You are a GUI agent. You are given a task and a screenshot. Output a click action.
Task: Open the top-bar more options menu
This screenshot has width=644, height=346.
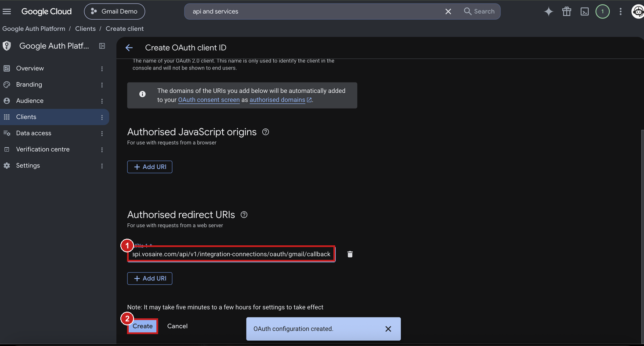tap(620, 11)
